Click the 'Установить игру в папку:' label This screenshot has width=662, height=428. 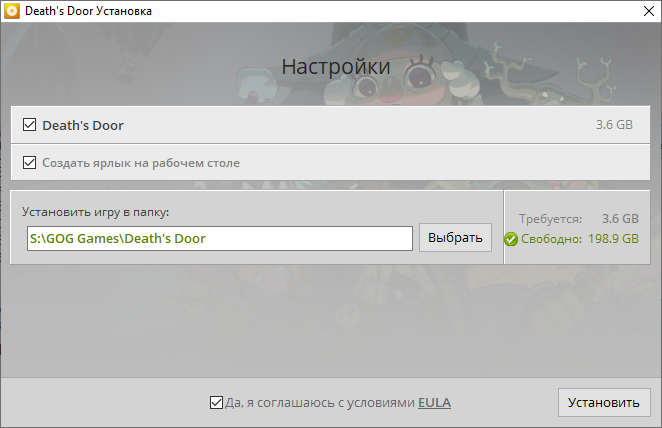click(x=95, y=212)
